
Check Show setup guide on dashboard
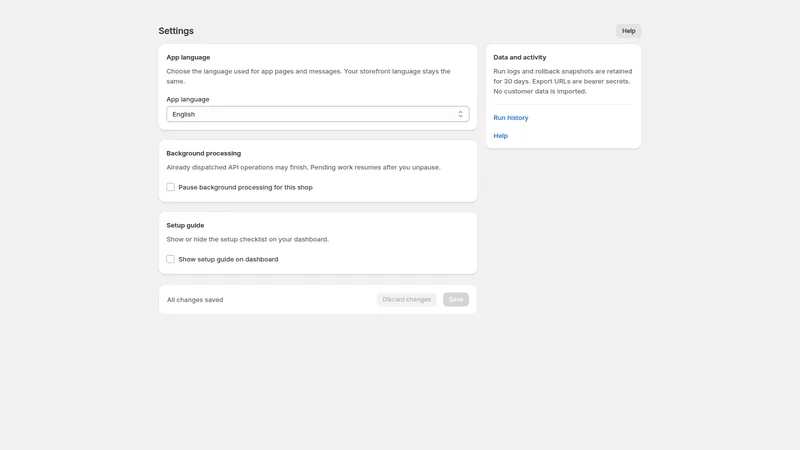(170, 259)
